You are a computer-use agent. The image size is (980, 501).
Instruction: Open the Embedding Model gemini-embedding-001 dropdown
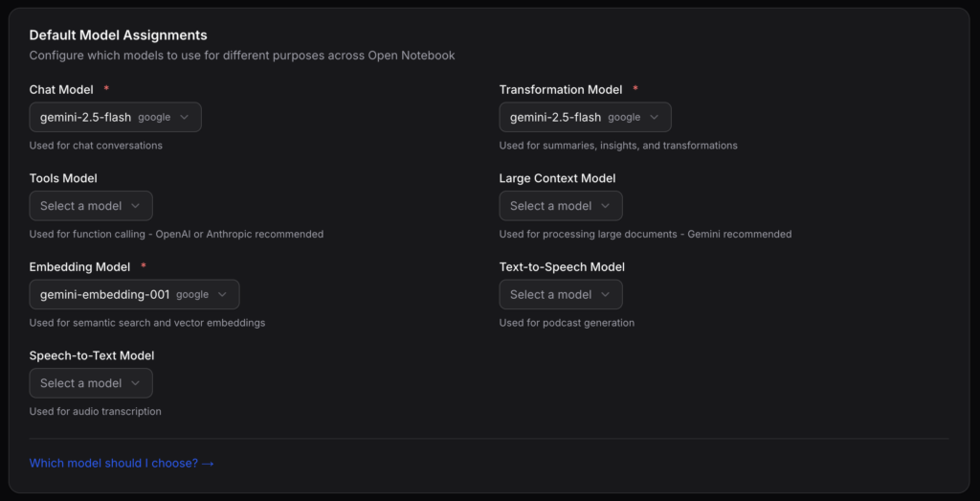pos(134,294)
